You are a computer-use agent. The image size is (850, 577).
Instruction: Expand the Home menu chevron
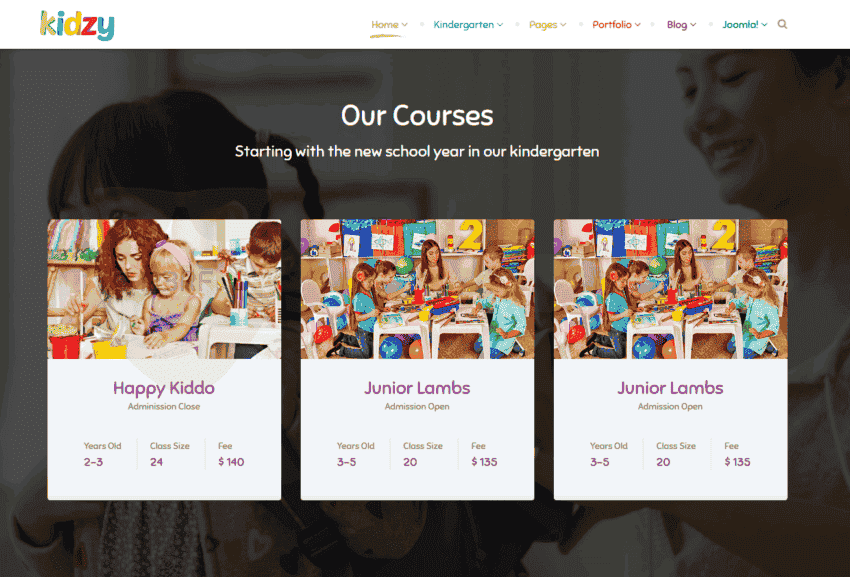(x=404, y=24)
